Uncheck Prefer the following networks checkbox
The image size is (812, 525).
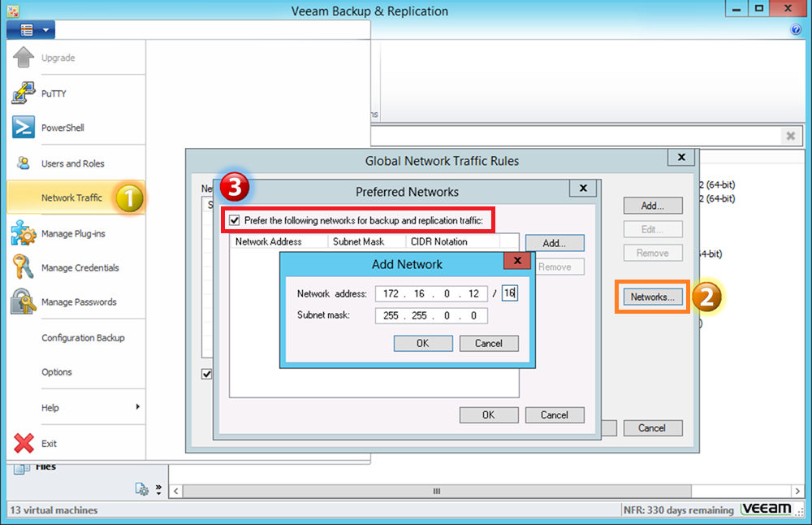(x=235, y=220)
